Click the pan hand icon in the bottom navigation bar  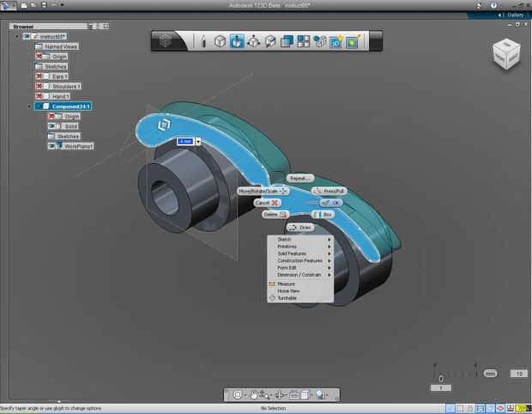tap(255, 394)
